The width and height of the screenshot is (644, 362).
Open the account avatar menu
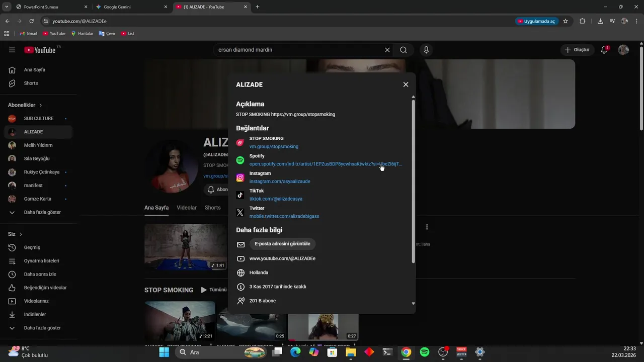point(623,50)
